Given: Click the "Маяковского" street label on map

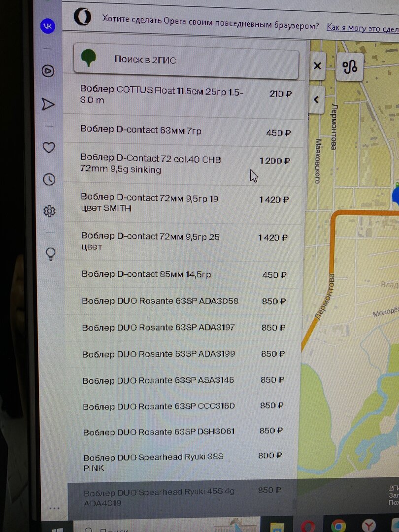Looking at the screenshot, I should (318, 161).
